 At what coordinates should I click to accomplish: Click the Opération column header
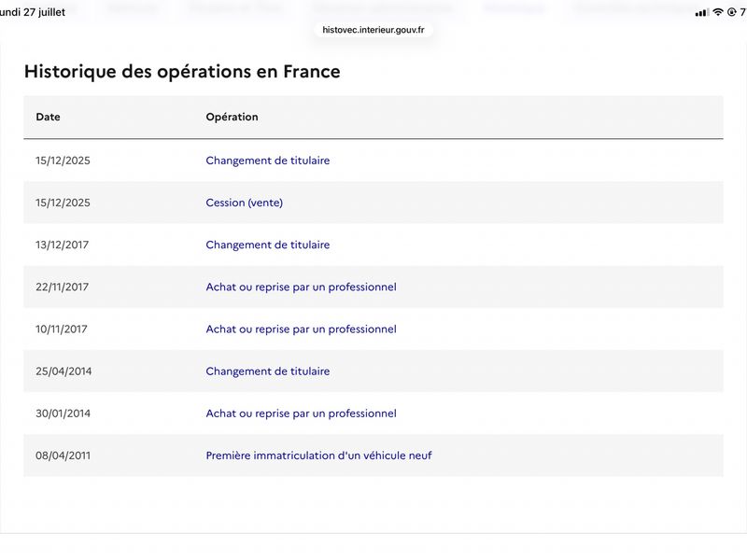pos(232,118)
